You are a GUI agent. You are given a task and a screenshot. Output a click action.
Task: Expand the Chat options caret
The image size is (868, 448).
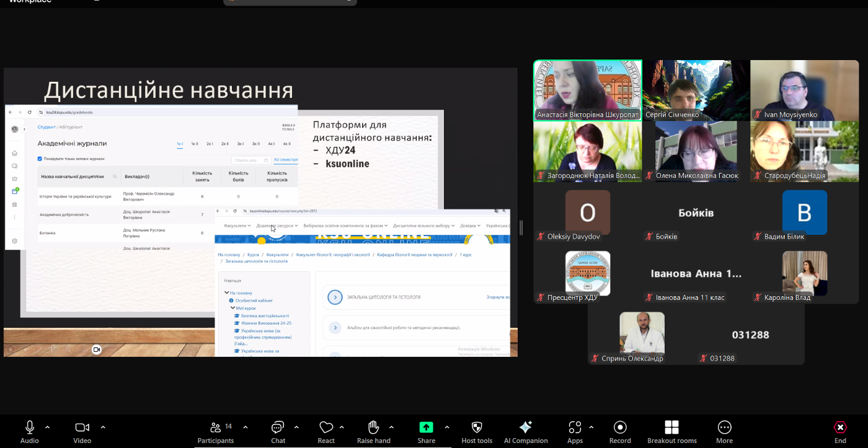296,427
